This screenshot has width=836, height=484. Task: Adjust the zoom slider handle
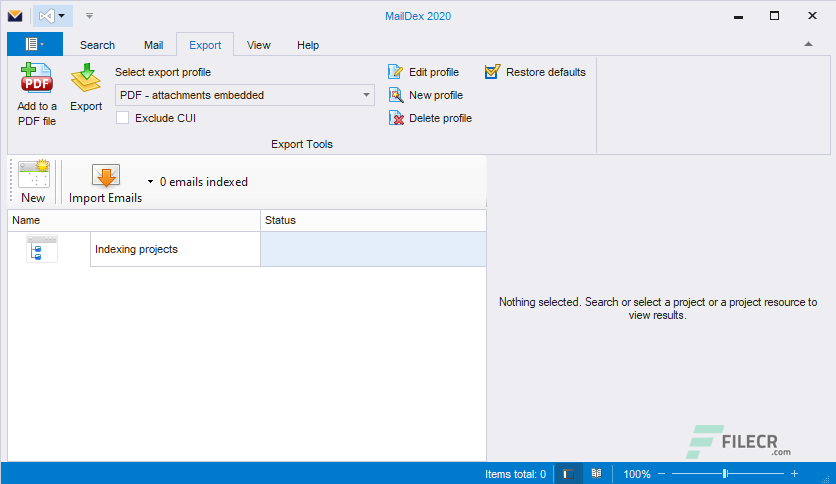point(725,473)
